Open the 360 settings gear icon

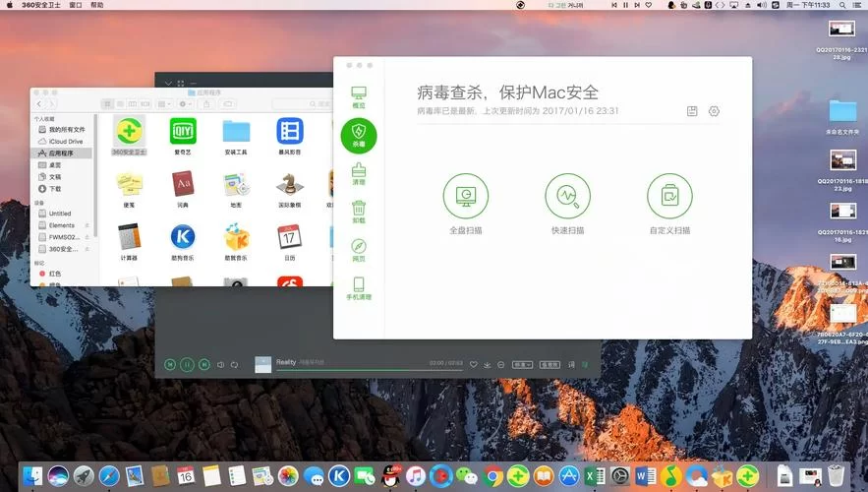coord(714,111)
